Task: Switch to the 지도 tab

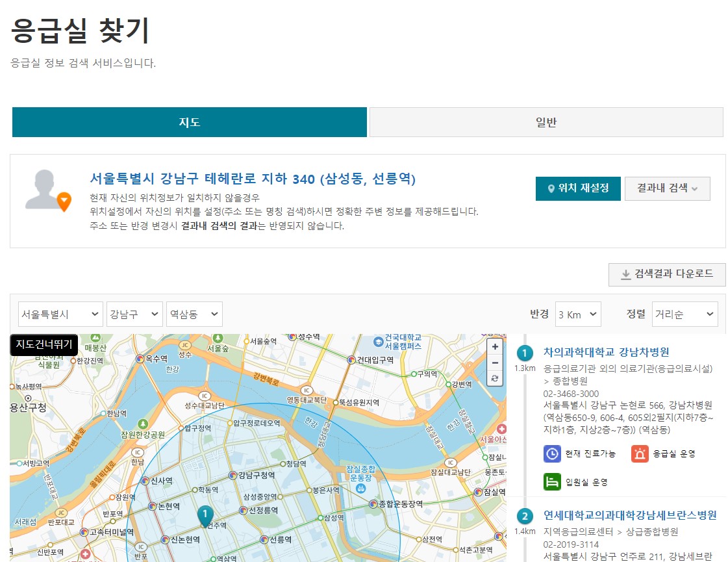Action: (x=190, y=122)
